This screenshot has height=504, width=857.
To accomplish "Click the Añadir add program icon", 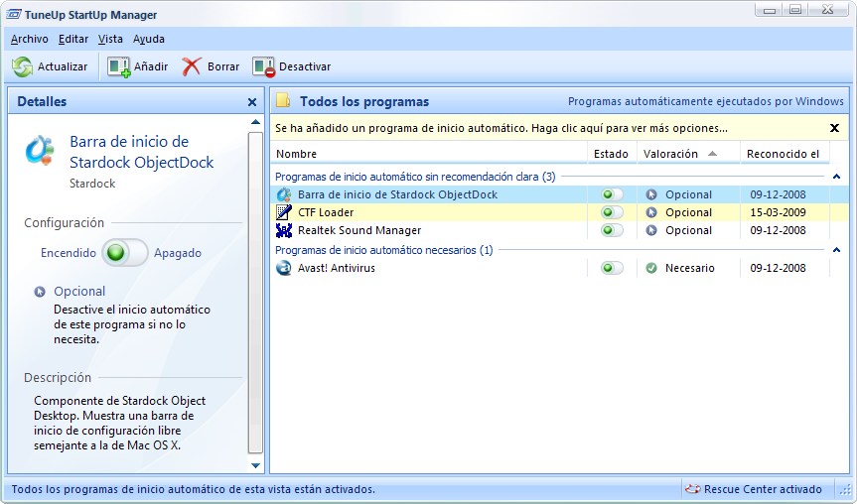I will [119, 66].
